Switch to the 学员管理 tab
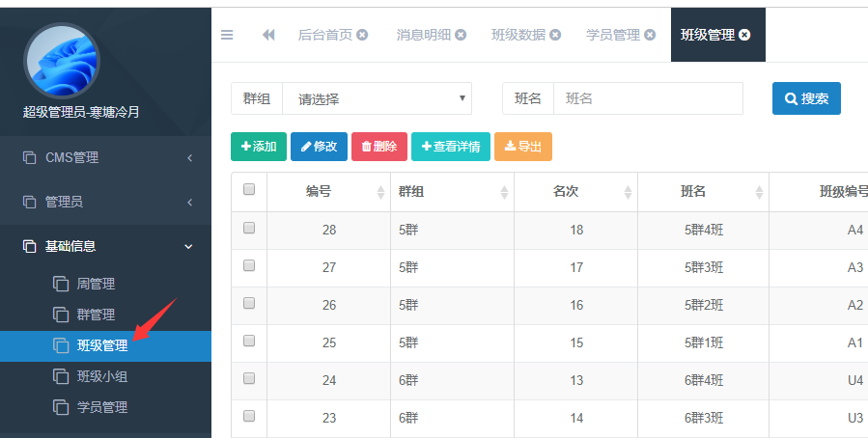 pyautogui.click(x=613, y=35)
